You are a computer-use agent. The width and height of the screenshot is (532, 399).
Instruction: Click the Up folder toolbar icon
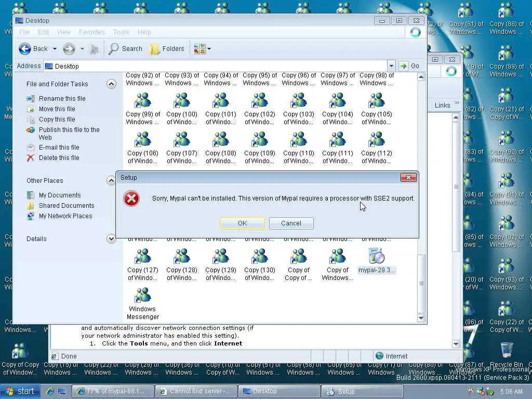coord(95,49)
